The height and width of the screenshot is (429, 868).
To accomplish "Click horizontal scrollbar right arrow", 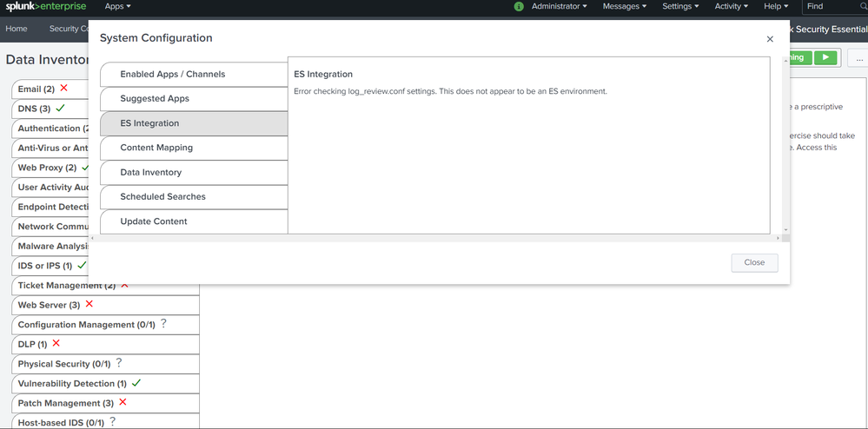I will 778,238.
